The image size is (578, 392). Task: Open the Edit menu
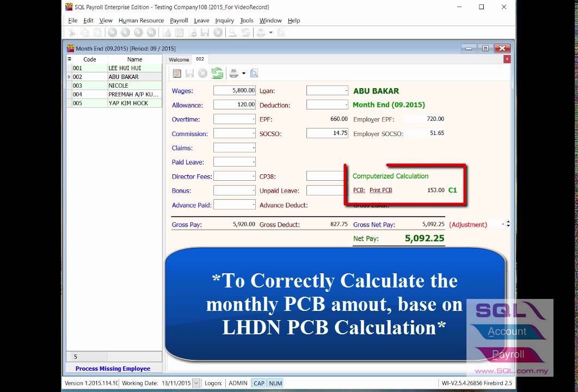88,21
